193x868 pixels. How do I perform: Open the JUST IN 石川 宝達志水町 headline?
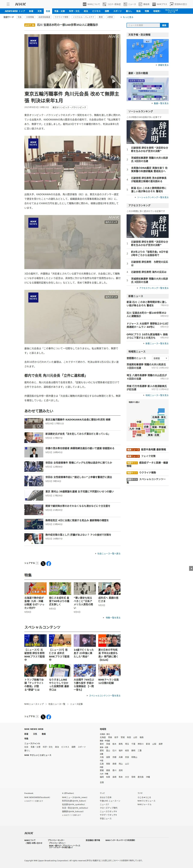point(67,25)
